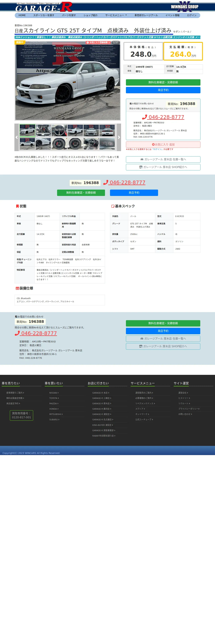
Task: Follow the ログイン link under favorites button
Action: tap(158, 149)
